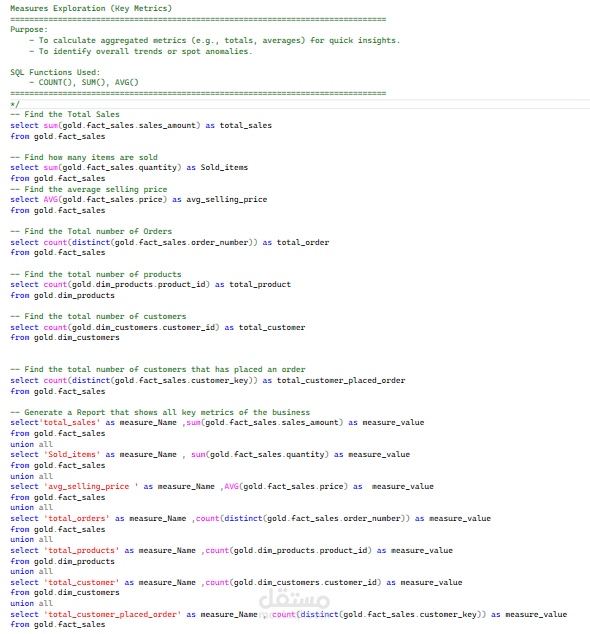Click the line ending 'as total_customer'
590x634 pixels.
tap(158, 328)
